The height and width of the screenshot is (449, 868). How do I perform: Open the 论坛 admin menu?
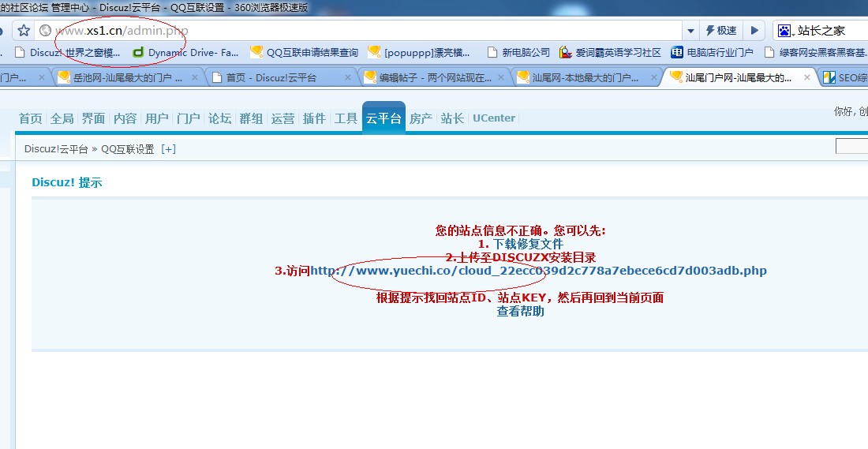click(220, 118)
